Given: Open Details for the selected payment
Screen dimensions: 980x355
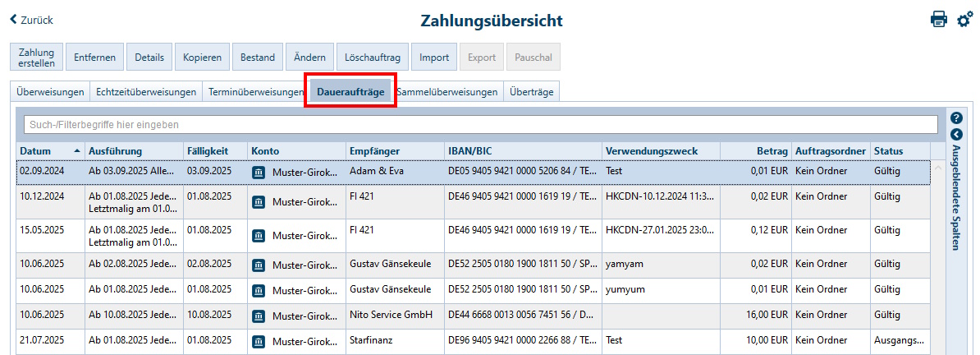Looking at the screenshot, I should coord(149,57).
